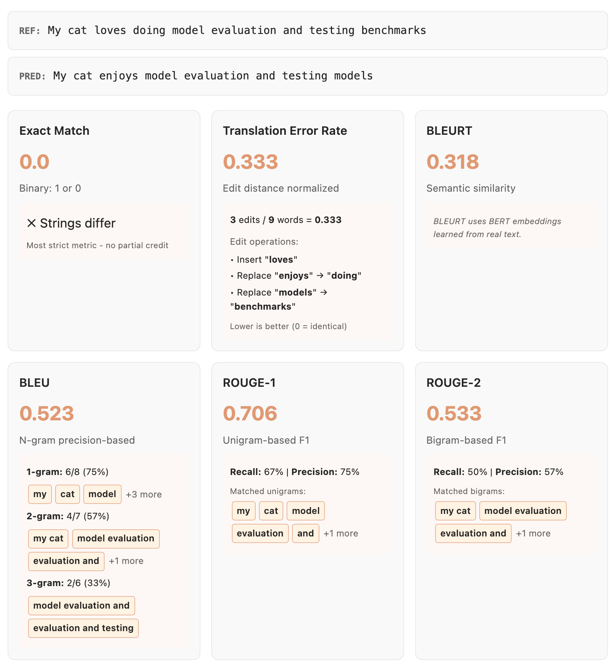Screen dimensions: 616x672
Task: Click the "cat" chip in the ROUGE-1 card
Action: click(x=271, y=511)
